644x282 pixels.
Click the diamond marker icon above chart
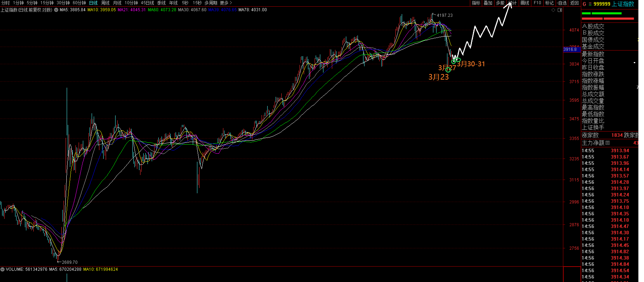tap(553, 10)
